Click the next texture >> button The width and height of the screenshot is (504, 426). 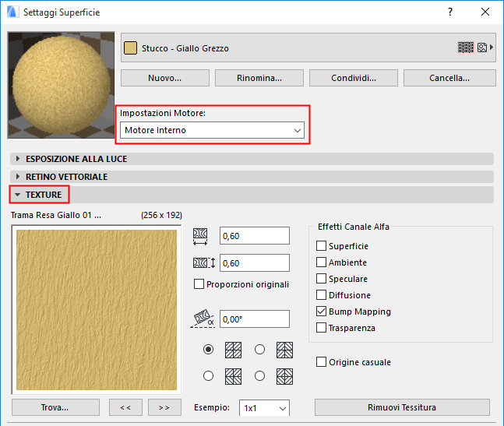[x=164, y=407]
